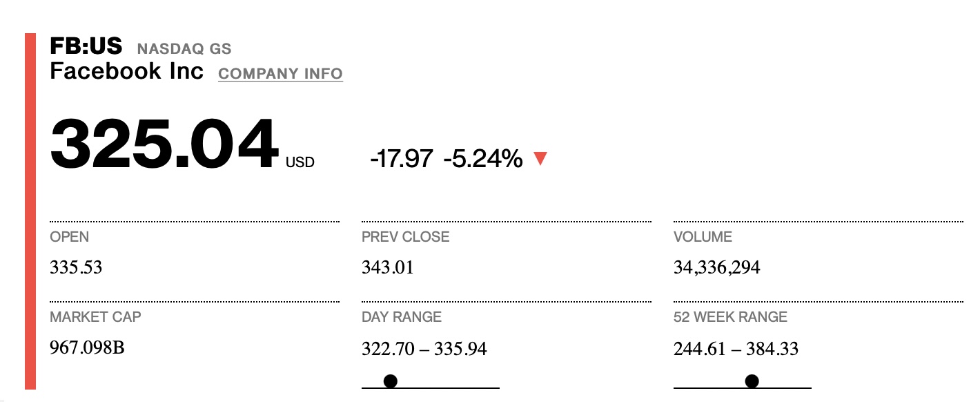Click the 52 WEEK RANGE heading label

pyautogui.click(x=730, y=317)
